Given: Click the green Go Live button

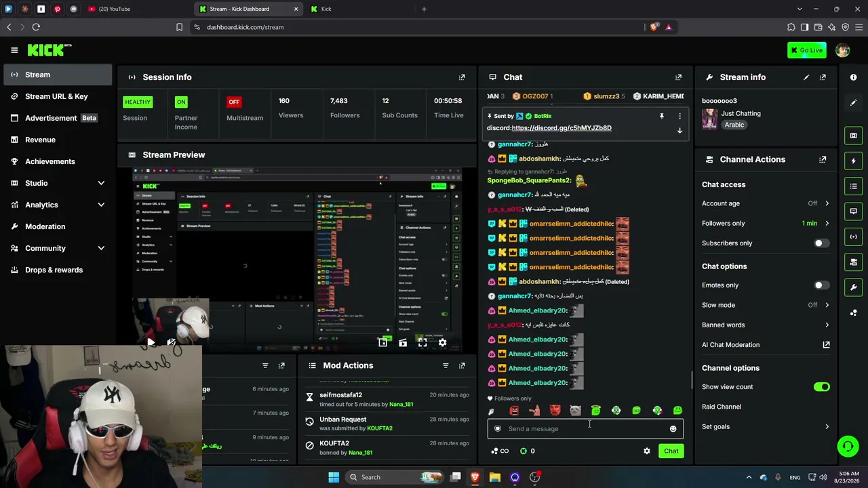Looking at the screenshot, I should point(806,50).
